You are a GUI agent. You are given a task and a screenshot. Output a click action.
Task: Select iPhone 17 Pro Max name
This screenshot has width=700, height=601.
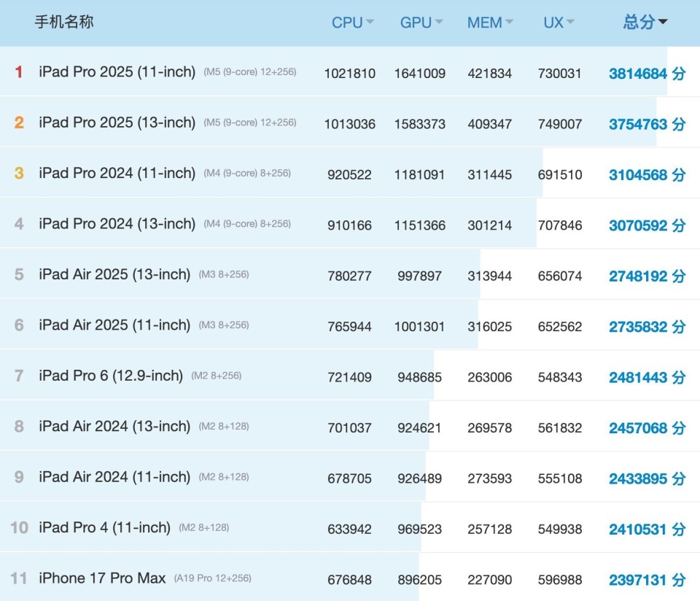(102, 578)
